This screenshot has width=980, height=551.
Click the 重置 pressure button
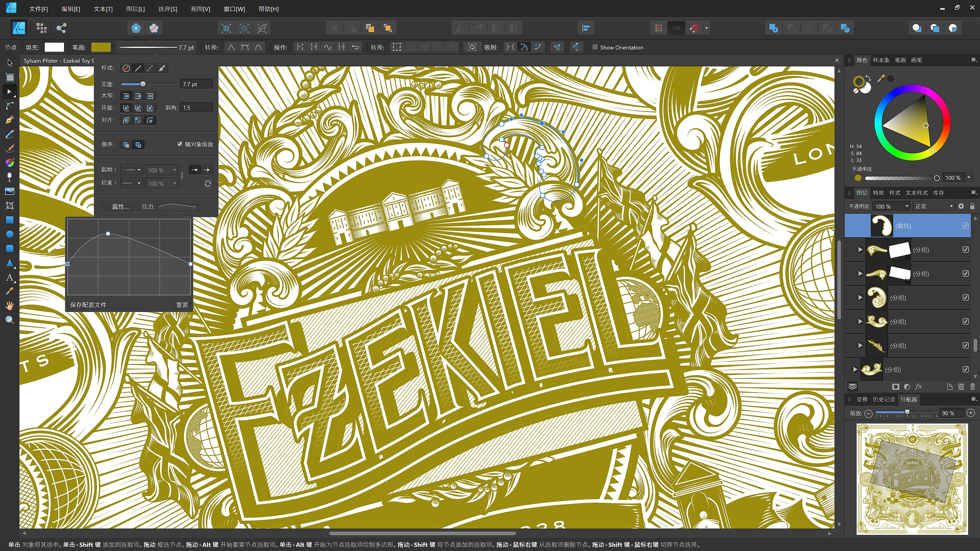pos(182,305)
